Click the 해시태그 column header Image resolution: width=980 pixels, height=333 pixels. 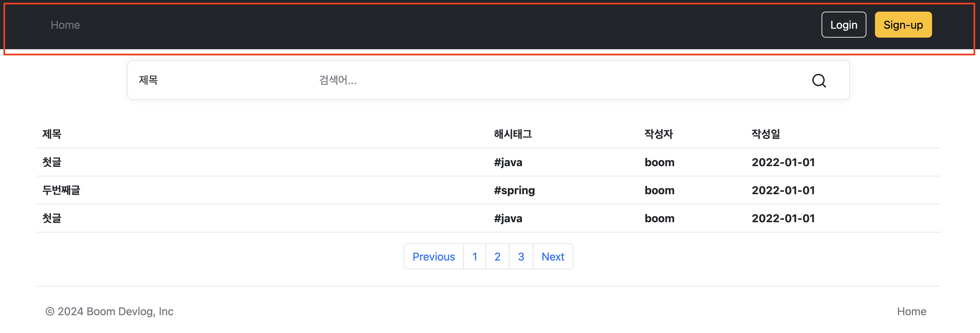pyautogui.click(x=513, y=134)
